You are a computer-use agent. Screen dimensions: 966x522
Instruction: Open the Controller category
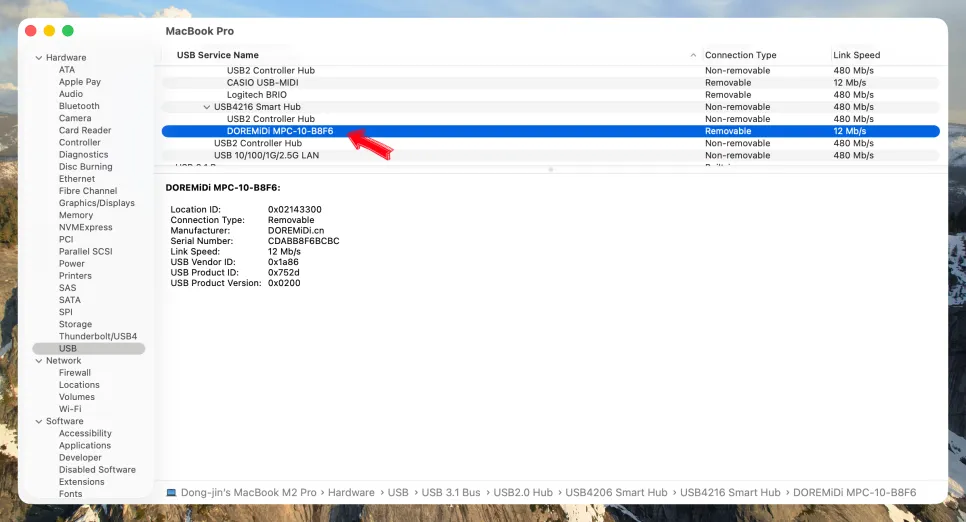(79, 142)
